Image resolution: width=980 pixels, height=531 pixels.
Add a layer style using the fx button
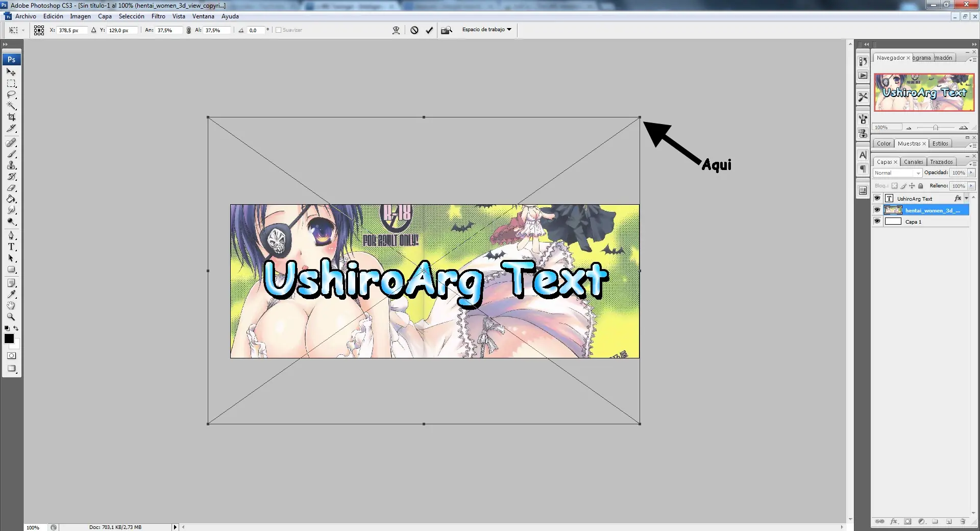894,521
